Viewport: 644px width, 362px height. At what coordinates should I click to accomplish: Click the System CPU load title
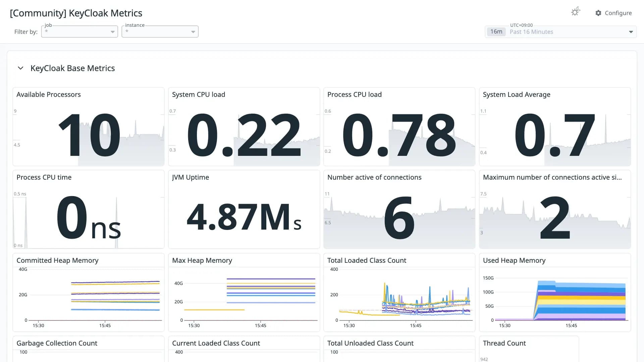(199, 95)
